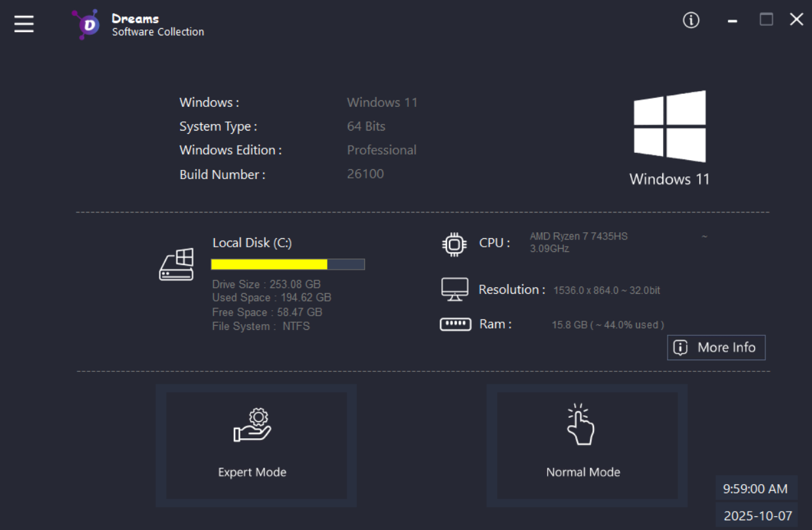812x530 pixels.
Task: Click the AMD Ryzen 7 7435HS text
Action: [578, 236]
